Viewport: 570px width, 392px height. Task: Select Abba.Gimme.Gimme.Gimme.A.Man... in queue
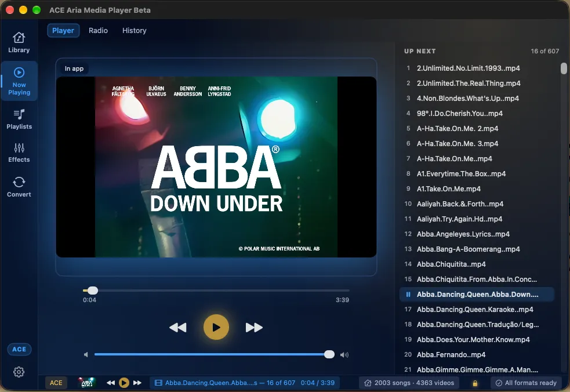pos(477,370)
